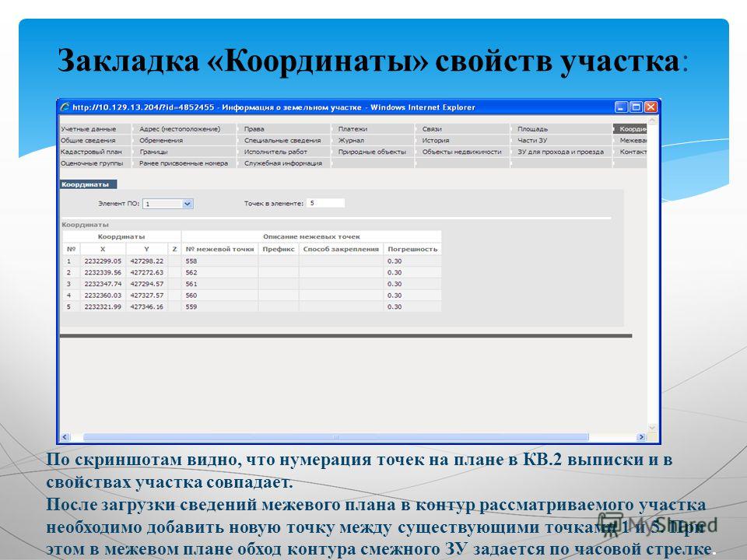Click the X column header

point(103,249)
